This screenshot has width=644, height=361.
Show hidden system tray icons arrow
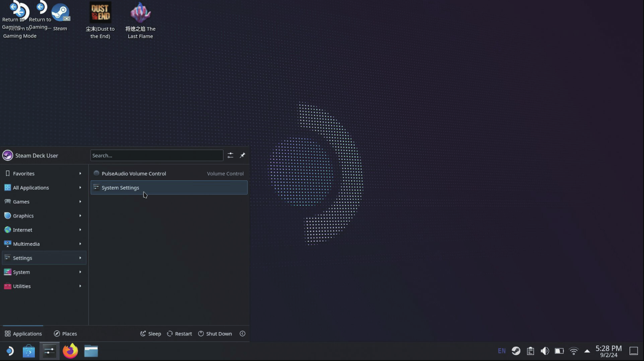pyautogui.click(x=587, y=351)
